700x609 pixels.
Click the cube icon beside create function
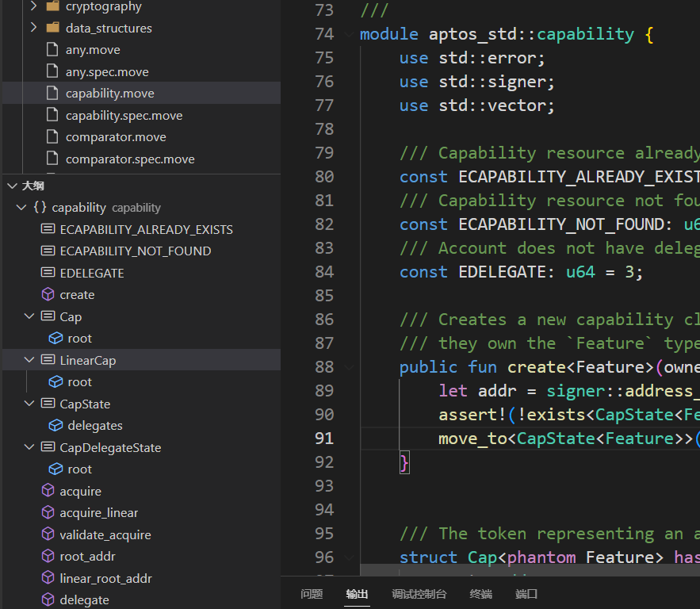(x=48, y=295)
